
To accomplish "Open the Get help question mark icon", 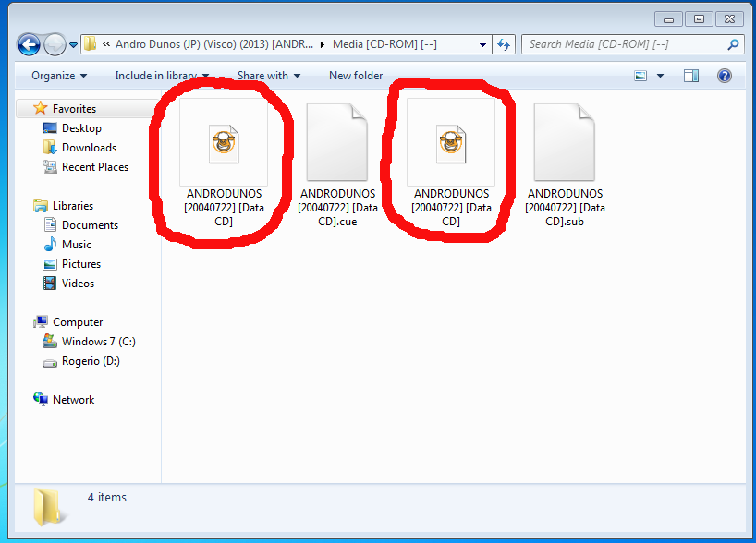I will coord(725,76).
